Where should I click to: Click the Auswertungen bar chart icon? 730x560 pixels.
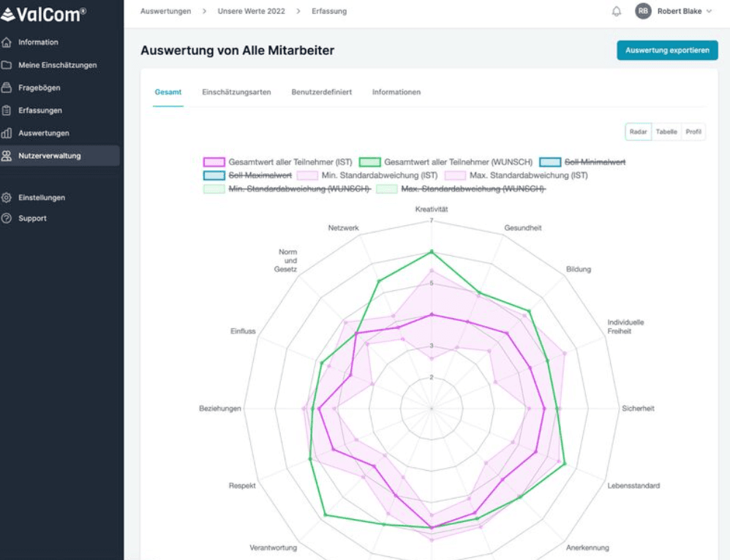click(7, 133)
